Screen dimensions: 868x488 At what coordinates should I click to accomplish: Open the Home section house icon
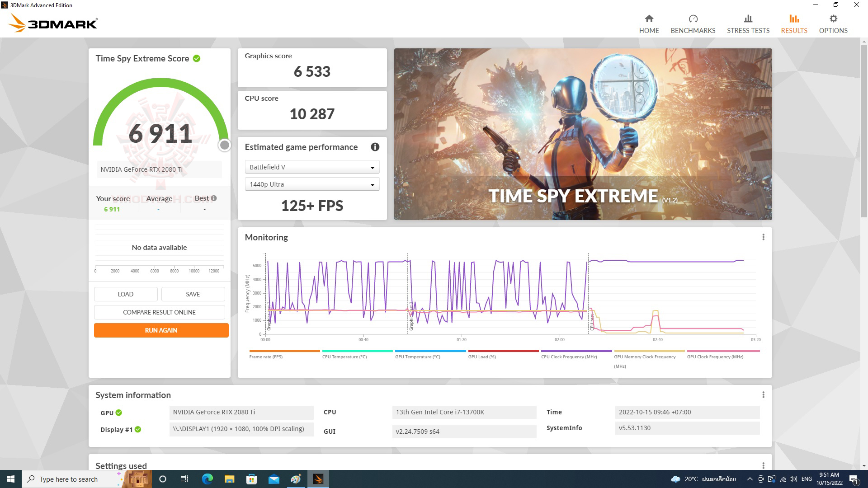(649, 19)
